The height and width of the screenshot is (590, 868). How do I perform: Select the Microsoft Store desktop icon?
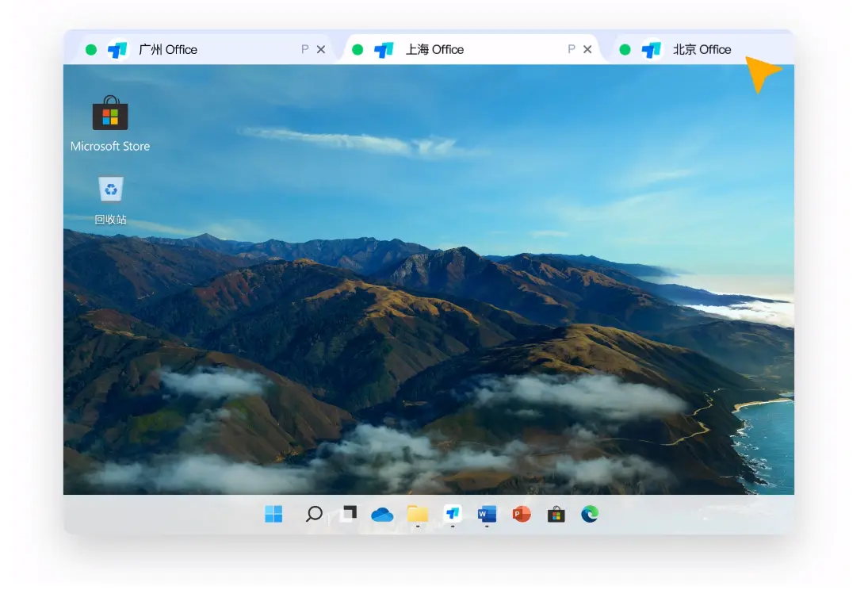click(110, 113)
